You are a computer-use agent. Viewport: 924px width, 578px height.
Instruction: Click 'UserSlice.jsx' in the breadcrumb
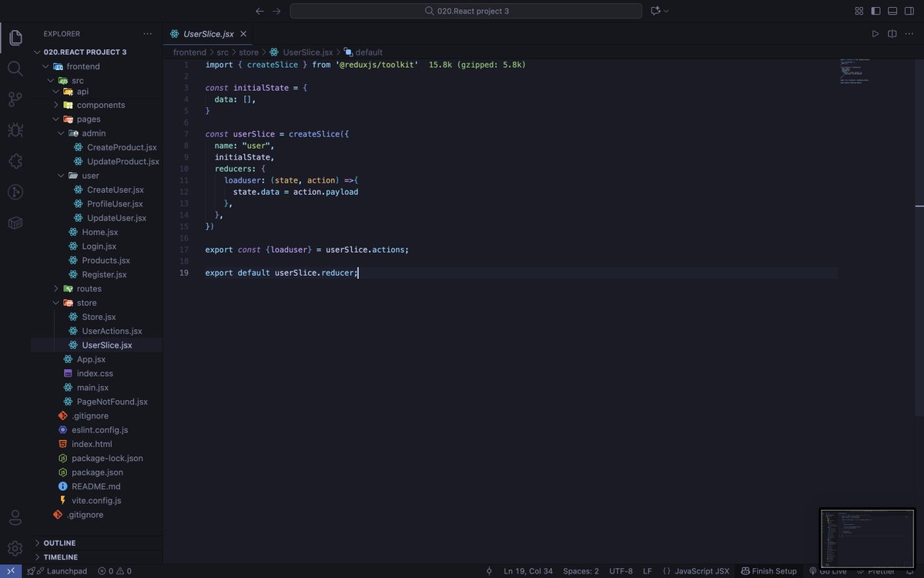[308, 52]
